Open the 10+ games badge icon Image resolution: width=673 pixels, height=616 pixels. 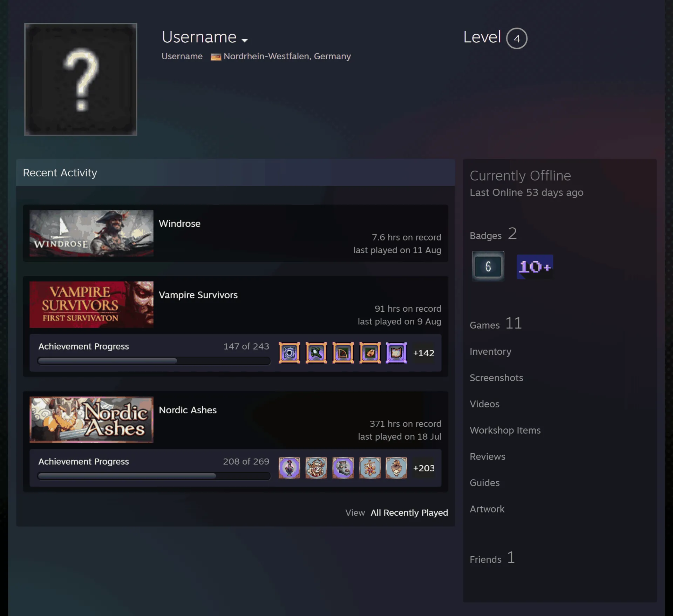pyautogui.click(x=535, y=267)
